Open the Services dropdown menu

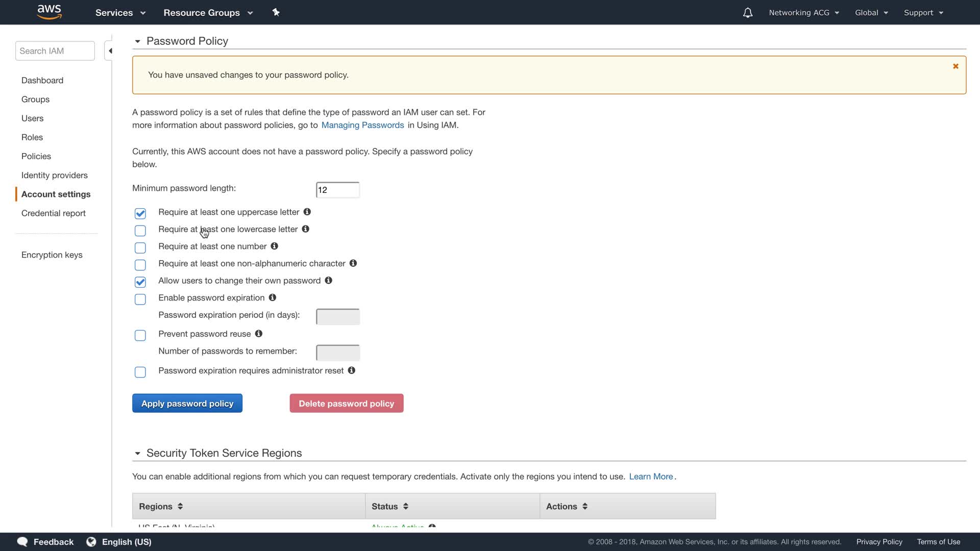(120, 13)
